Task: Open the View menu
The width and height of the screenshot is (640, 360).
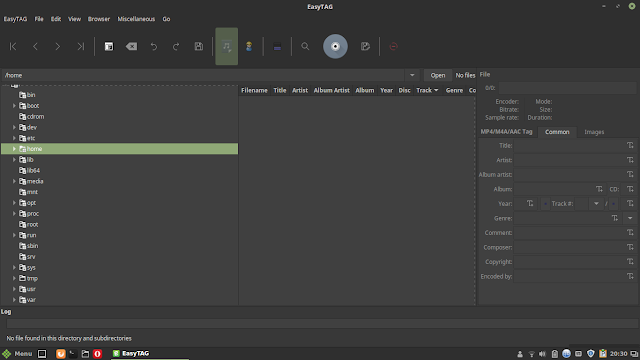Action: (x=74, y=19)
